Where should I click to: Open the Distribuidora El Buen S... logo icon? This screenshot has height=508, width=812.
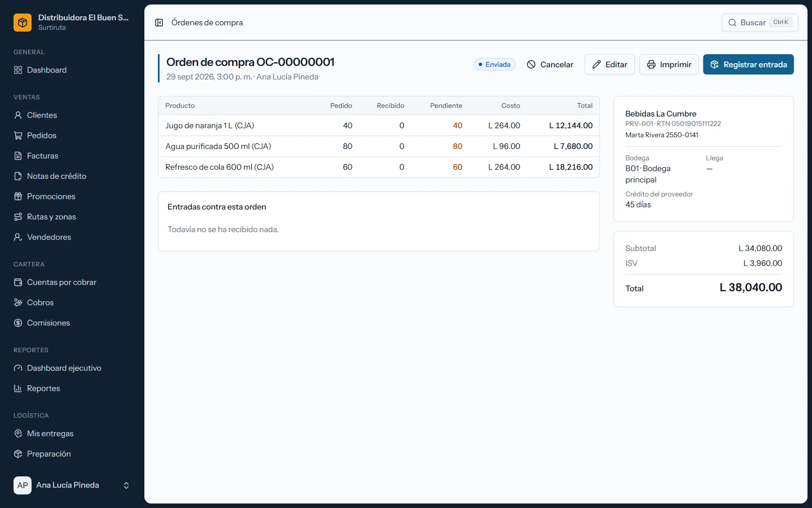click(23, 23)
